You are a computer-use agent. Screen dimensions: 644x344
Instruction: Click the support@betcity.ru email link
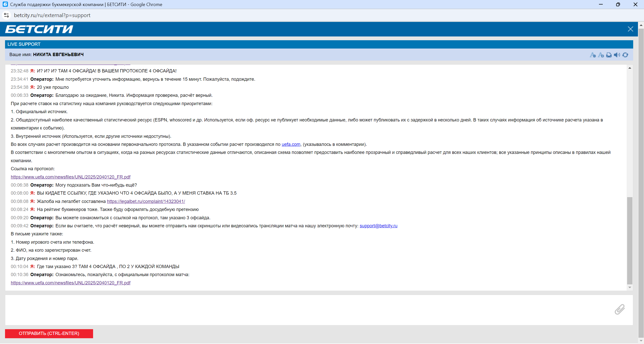[378, 226]
